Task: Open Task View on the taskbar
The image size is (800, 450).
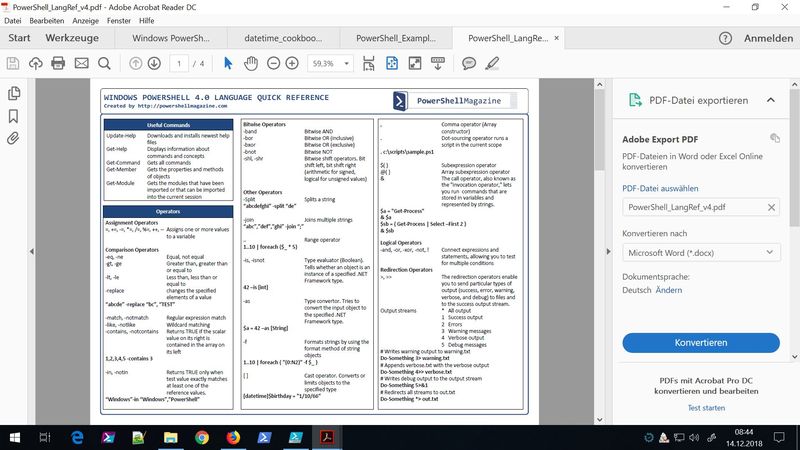Action: [45, 437]
